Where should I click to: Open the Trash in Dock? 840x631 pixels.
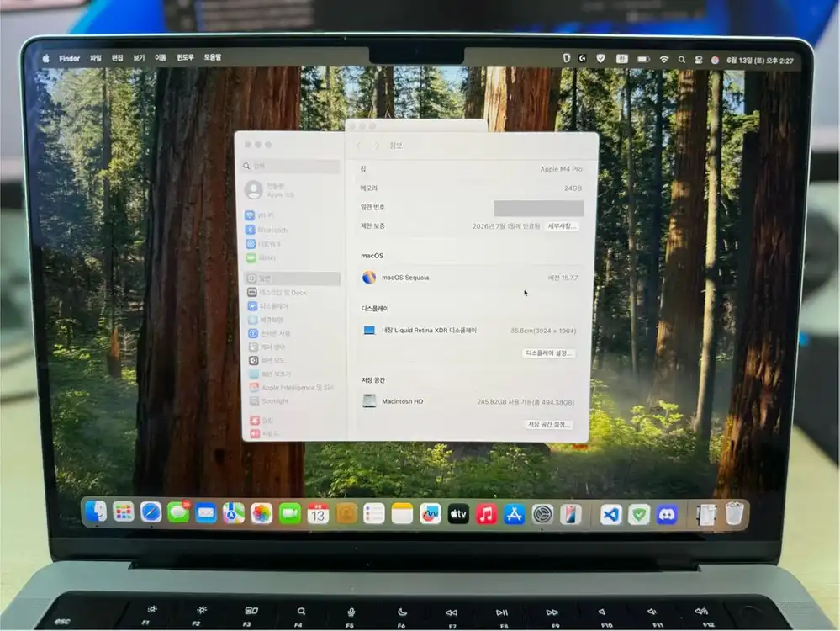point(734,513)
